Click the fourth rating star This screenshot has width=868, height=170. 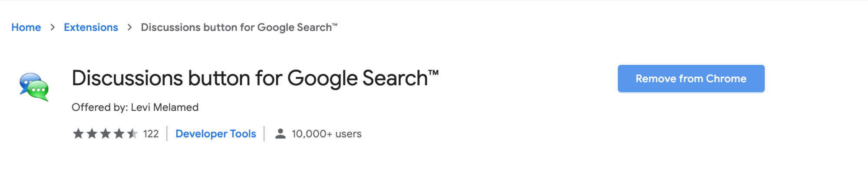coord(119,133)
